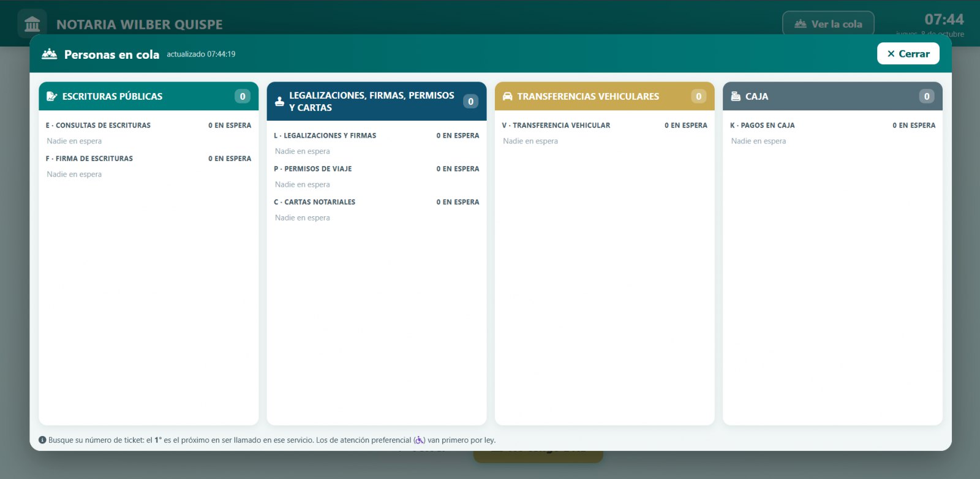The height and width of the screenshot is (479, 980).
Task: Select the K · Pagos en Caja row
Action: click(832, 125)
